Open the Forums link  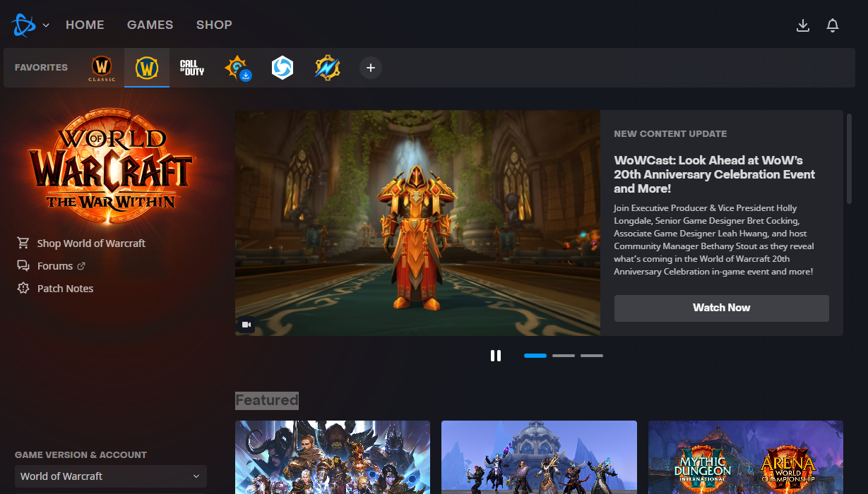[55, 266]
